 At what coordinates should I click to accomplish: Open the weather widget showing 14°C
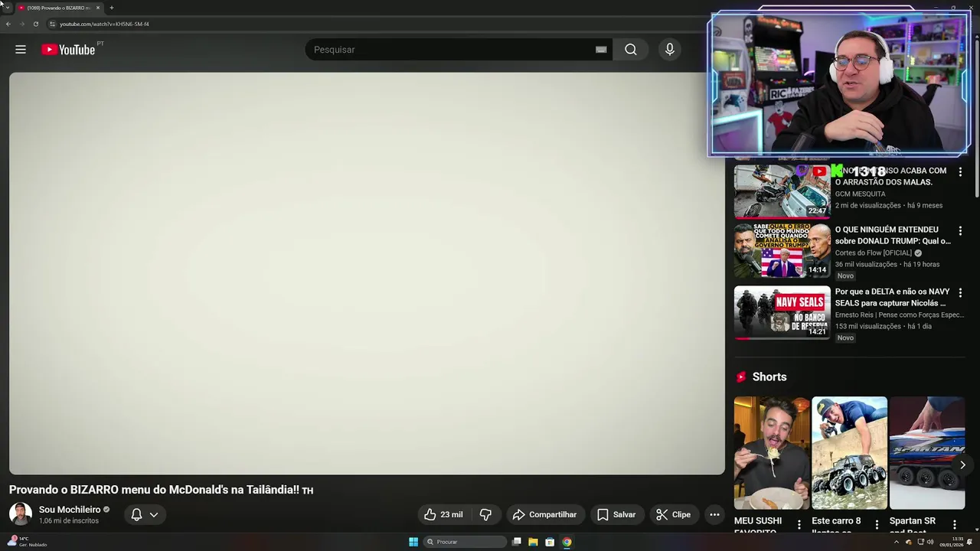coord(28,542)
